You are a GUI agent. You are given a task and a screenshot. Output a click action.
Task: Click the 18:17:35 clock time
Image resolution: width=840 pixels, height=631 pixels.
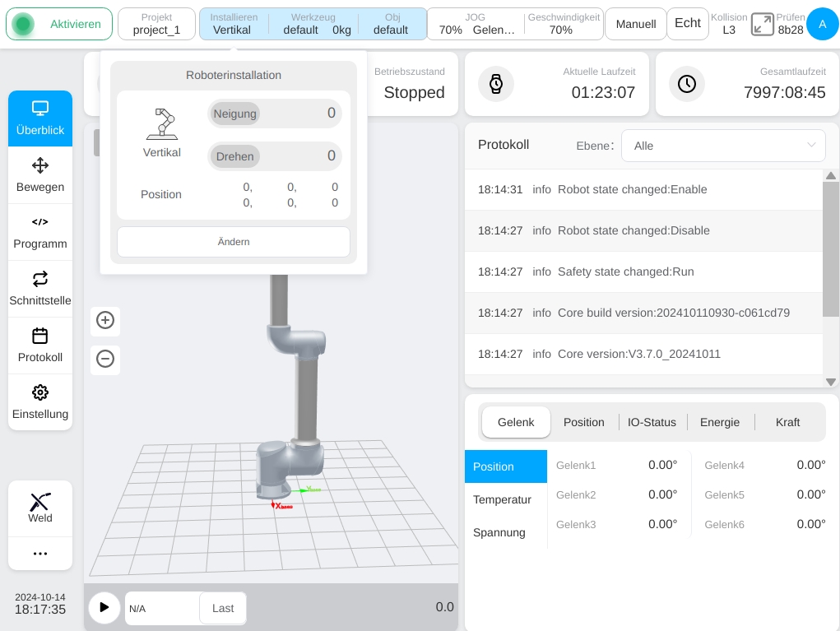[40, 610]
